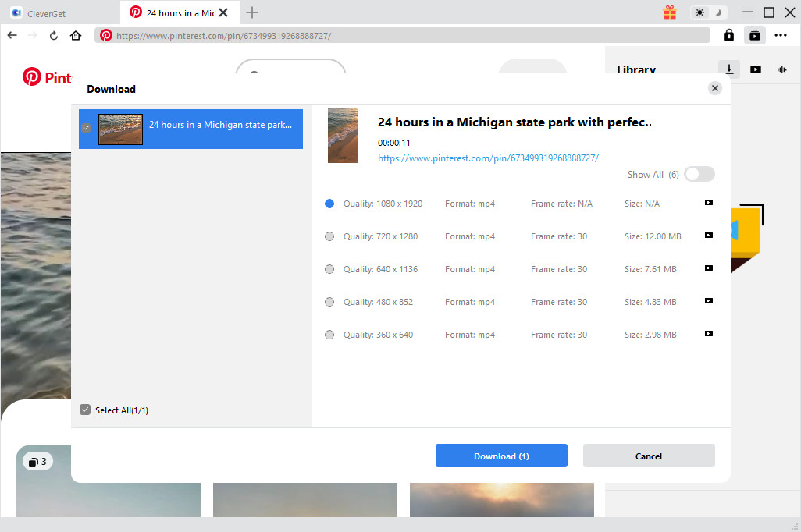This screenshot has width=801, height=532.
Task: Open the Pinterest pin URL link
Action: [x=488, y=158]
